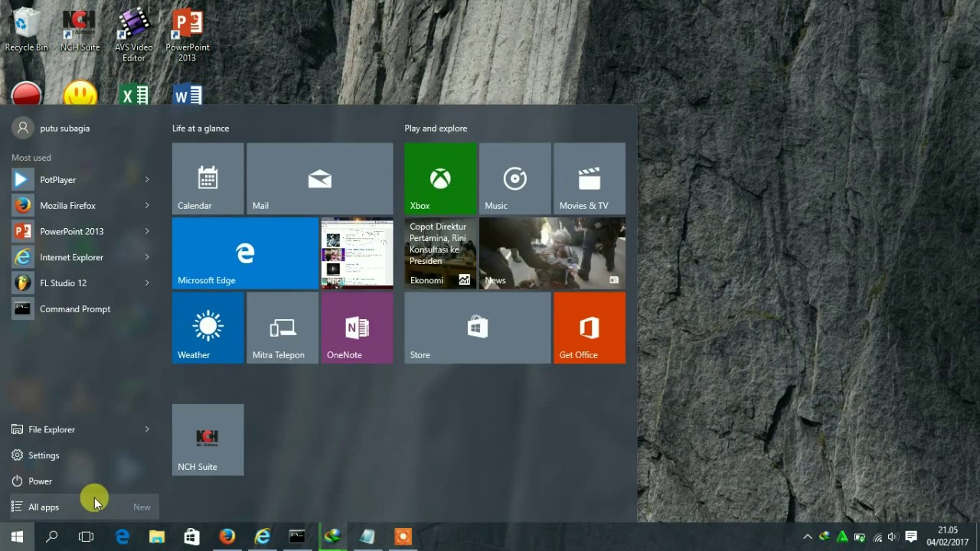
Task: Open the Mitra Telepon tile
Action: pos(283,328)
